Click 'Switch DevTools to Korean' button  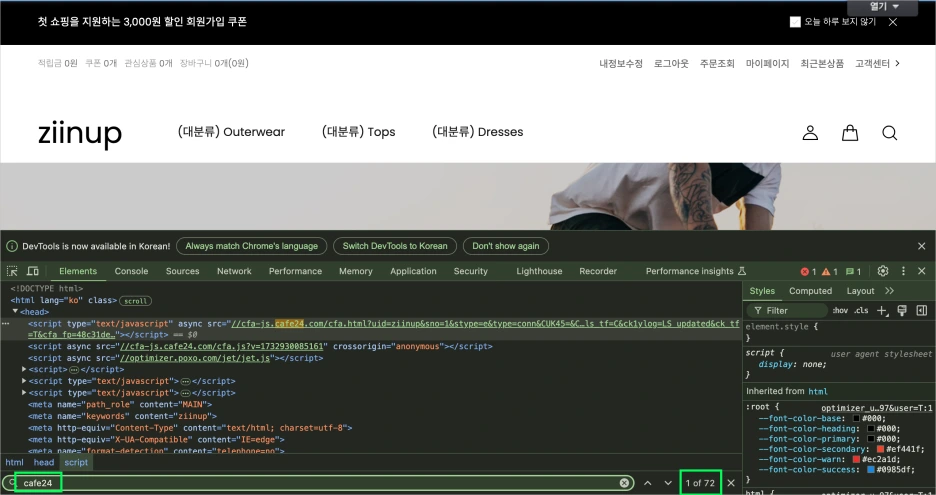[395, 246]
